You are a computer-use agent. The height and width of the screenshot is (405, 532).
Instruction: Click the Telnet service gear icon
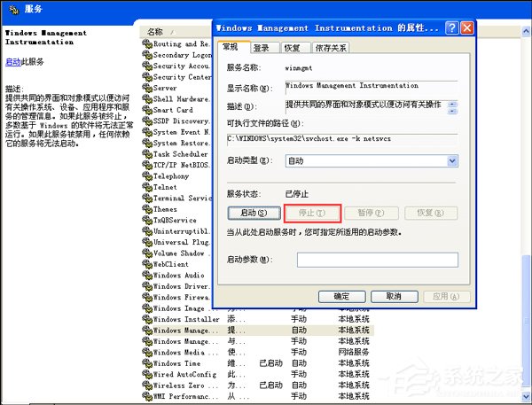147,187
